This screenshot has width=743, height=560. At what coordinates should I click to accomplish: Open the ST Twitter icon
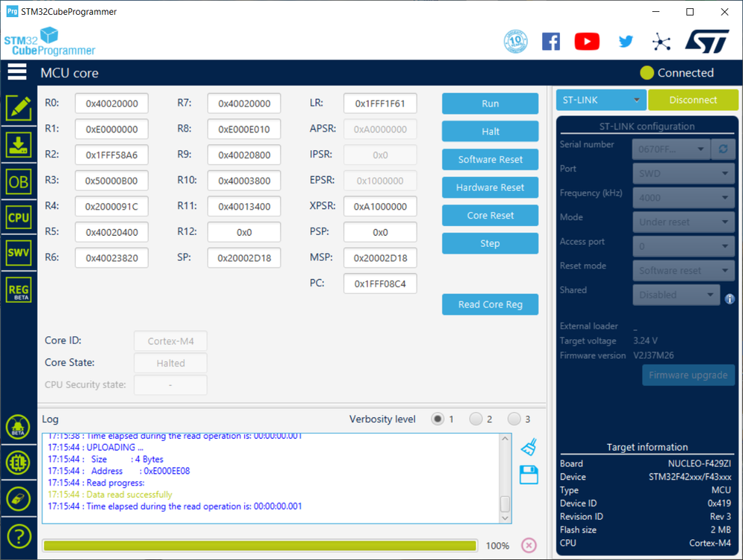(625, 42)
